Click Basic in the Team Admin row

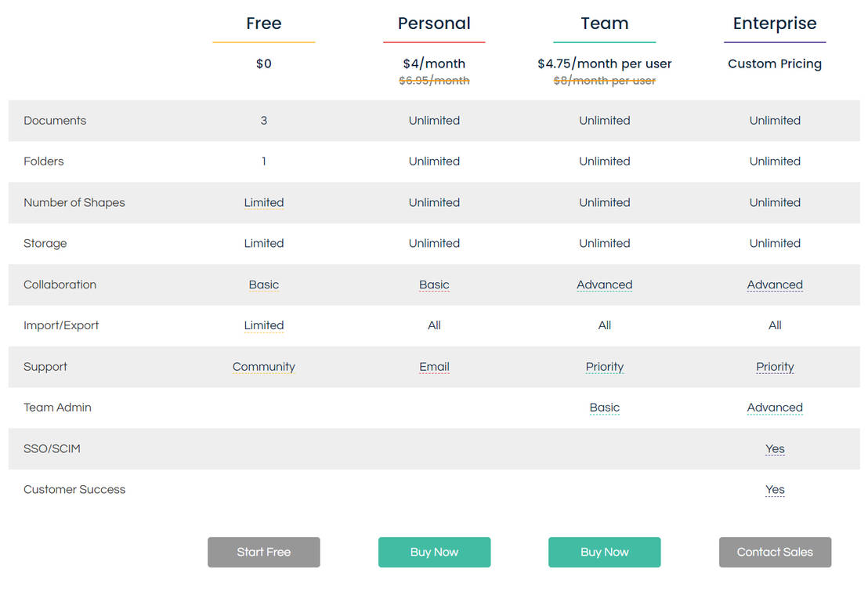coord(604,408)
